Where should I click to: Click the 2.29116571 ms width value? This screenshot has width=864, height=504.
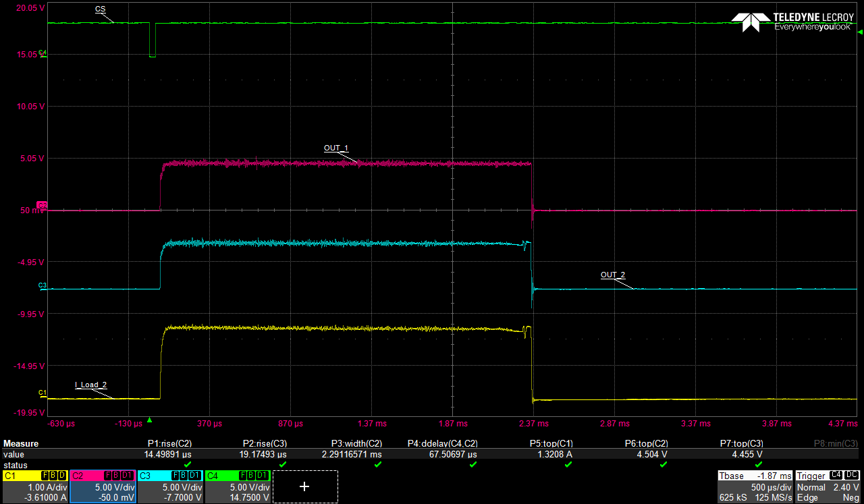pyautogui.click(x=352, y=455)
